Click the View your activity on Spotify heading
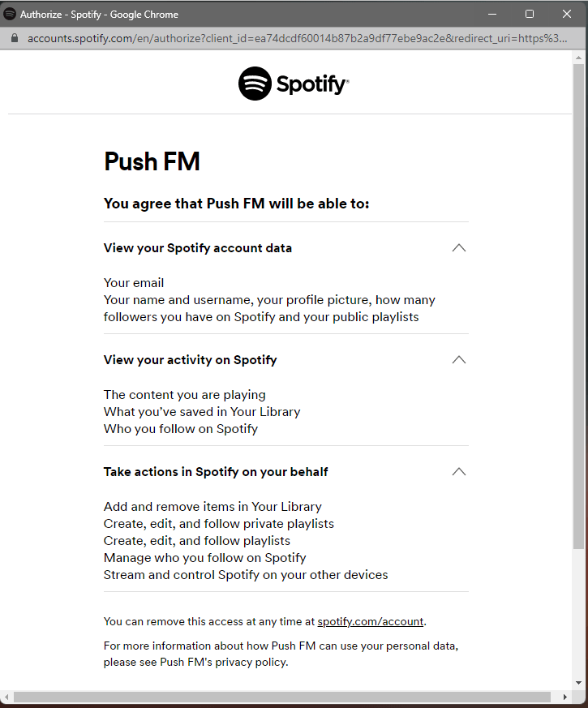Screen dimensions: 588x708 [x=190, y=360]
